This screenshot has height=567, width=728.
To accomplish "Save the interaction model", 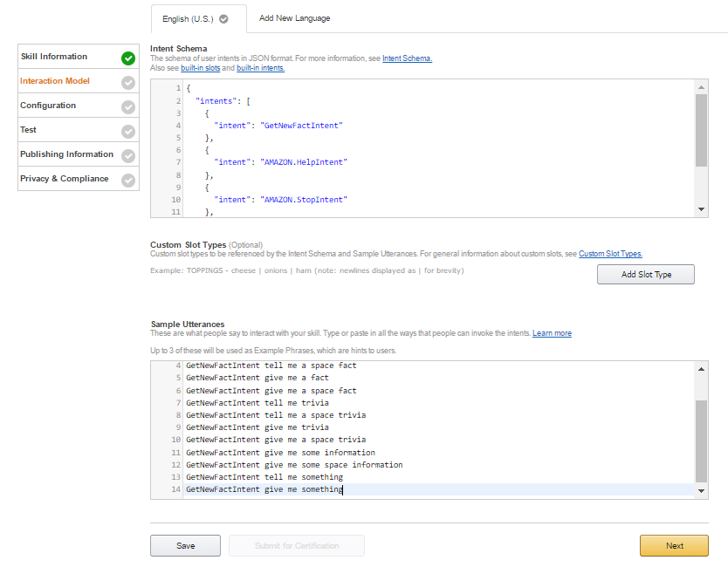I will tap(185, 546).
